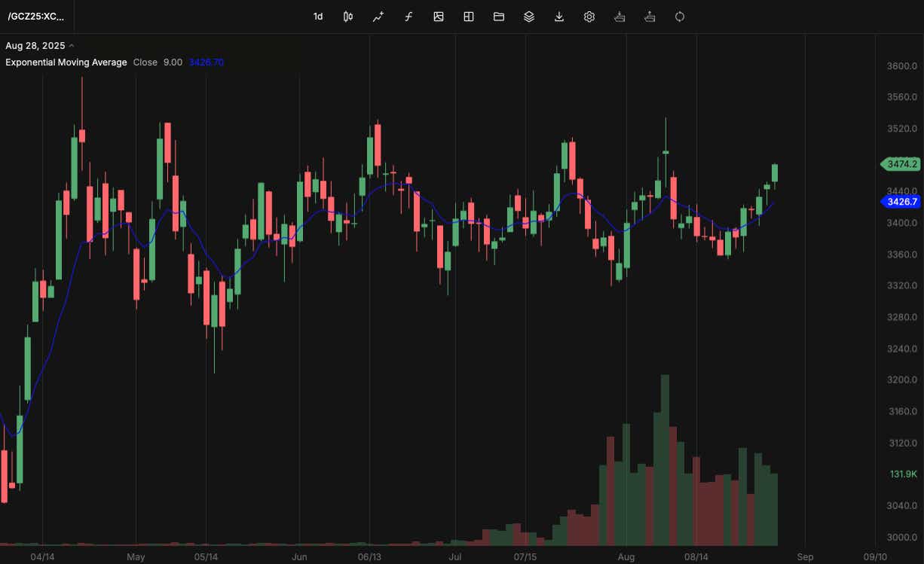This screenshot has width=924, height=564.
Task: Open the add indicators tool
Action: [378, 17]
